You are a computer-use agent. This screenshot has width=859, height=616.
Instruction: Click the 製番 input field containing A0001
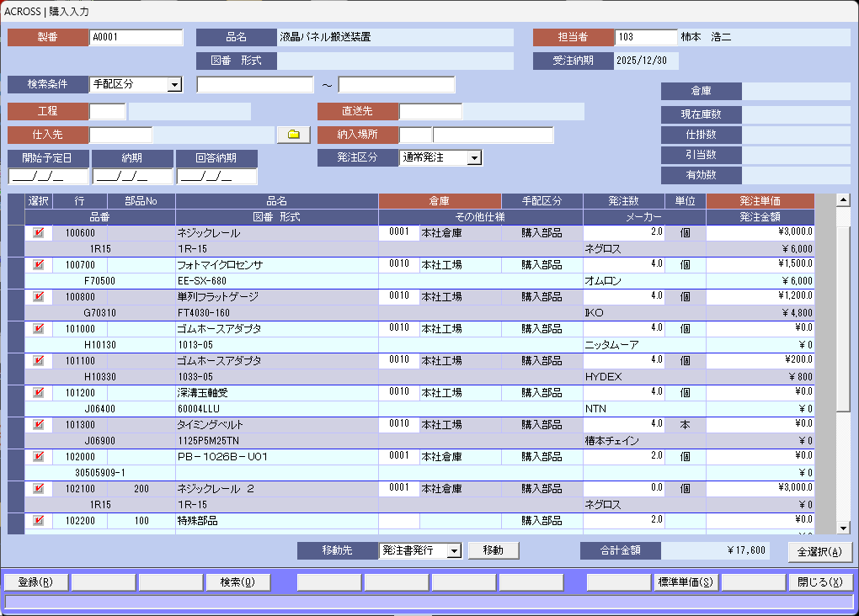[x=136, y=37]
